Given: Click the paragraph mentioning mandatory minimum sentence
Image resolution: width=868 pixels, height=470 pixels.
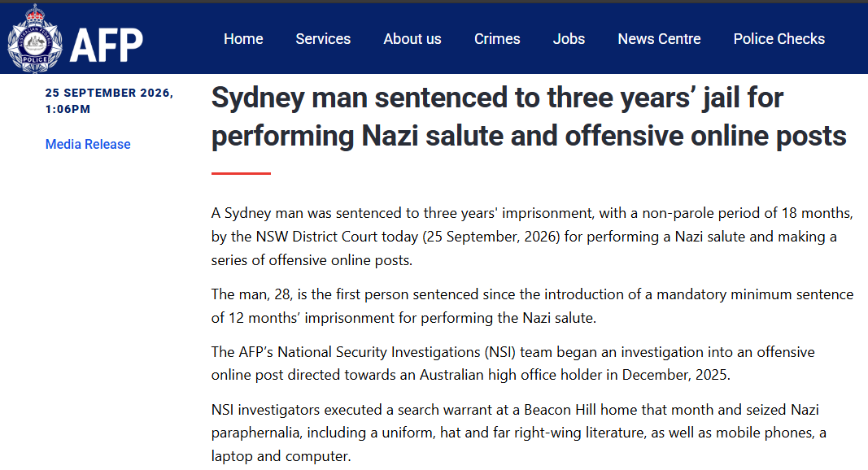Looking at the screenshot, I should [532, 306].
